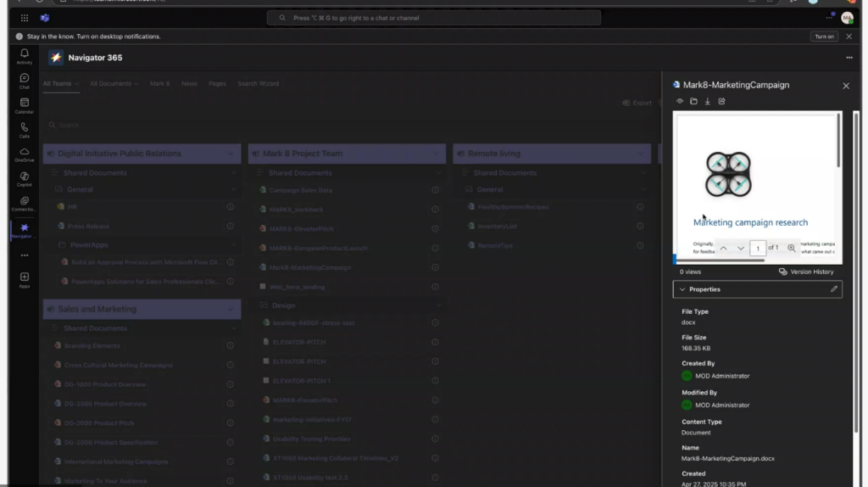Share the Mark8-MarketingCampaign document

coord(722,102)
